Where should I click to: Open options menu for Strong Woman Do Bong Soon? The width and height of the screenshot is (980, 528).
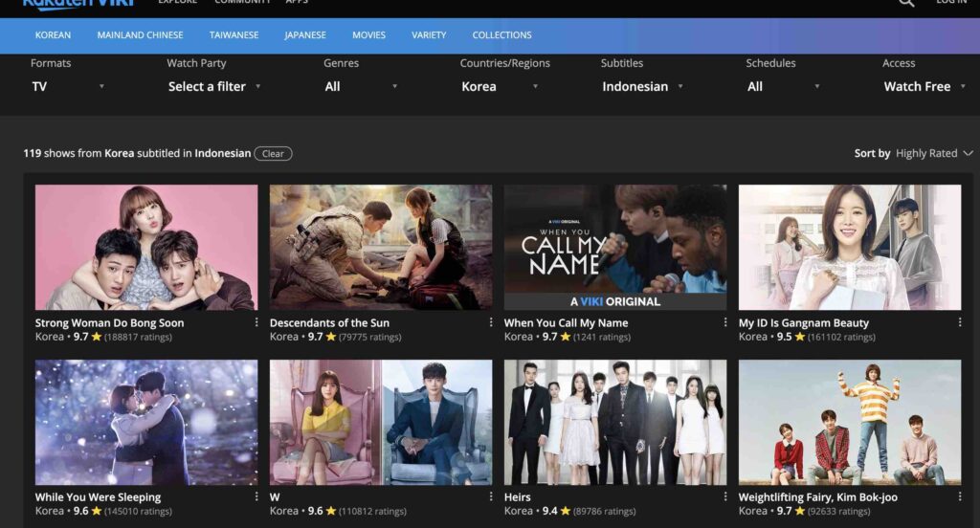pos(256,322)
